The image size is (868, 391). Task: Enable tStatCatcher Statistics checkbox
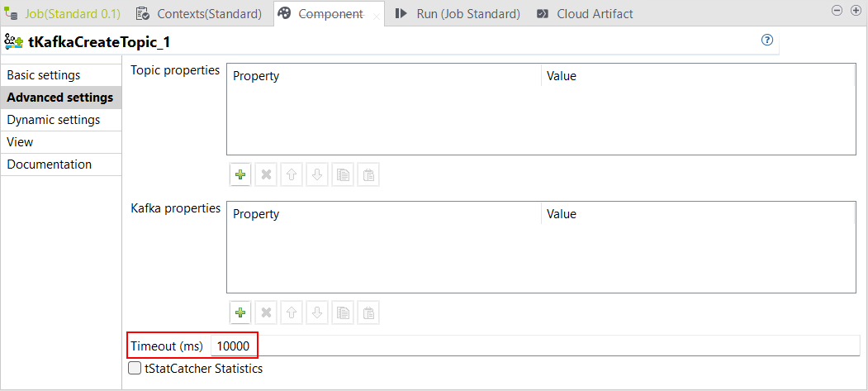(135, 369)
